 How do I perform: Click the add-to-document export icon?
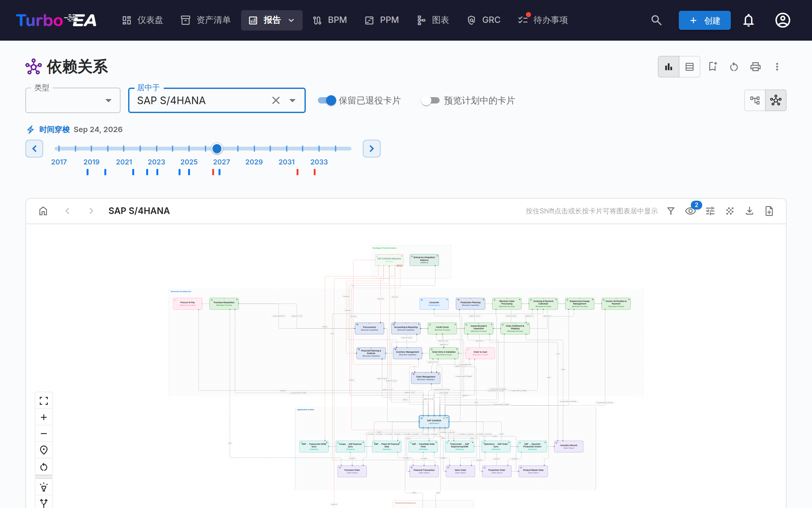769,211
